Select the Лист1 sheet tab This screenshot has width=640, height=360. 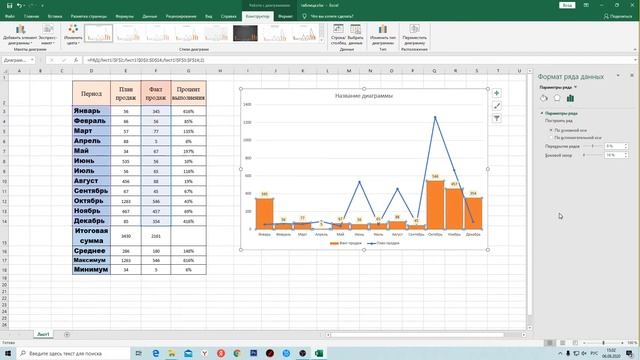[43, 334]
